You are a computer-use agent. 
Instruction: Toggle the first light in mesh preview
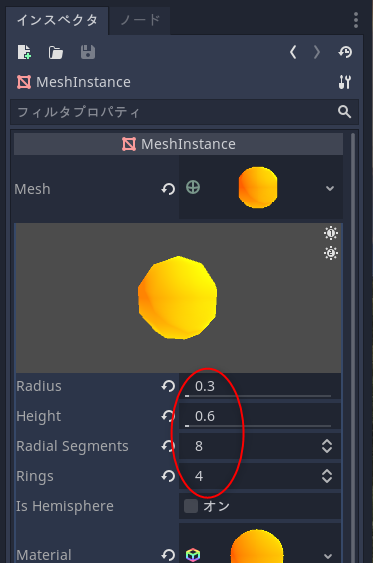(x=331, y=233)
